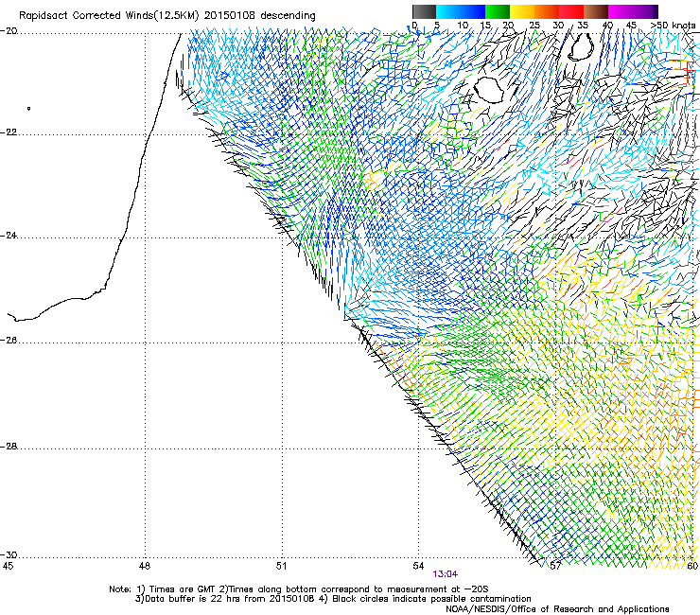Click the Mauritius island outline near 57.5E
Viewport: 700px width, 615px height.
pyautogui.click(x=582, y=46)
